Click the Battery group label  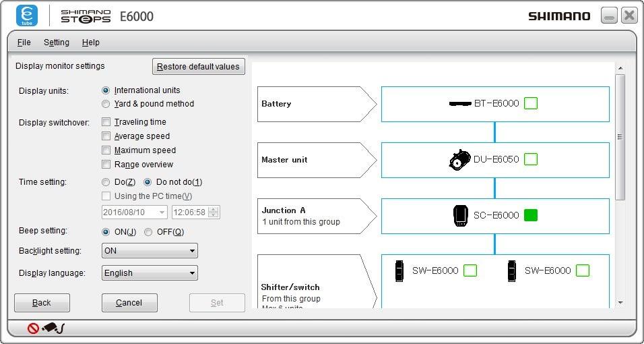point(317,104)
